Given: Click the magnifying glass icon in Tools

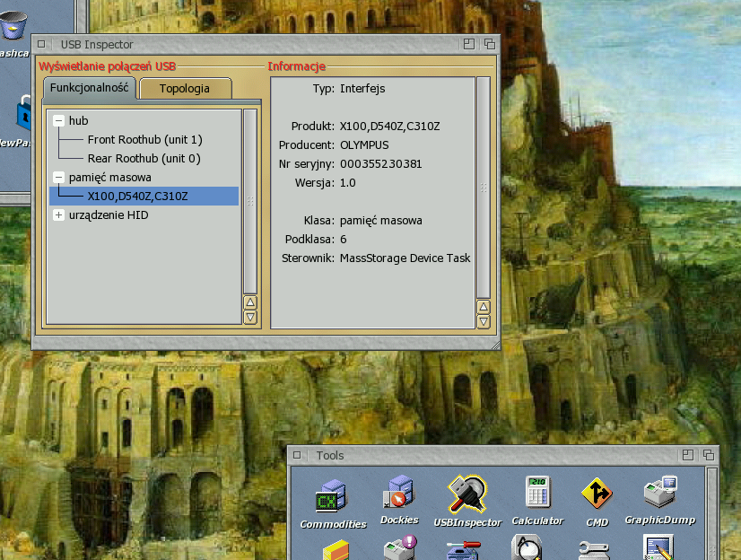Looking at the screenshot, I should tap(527, 547).
